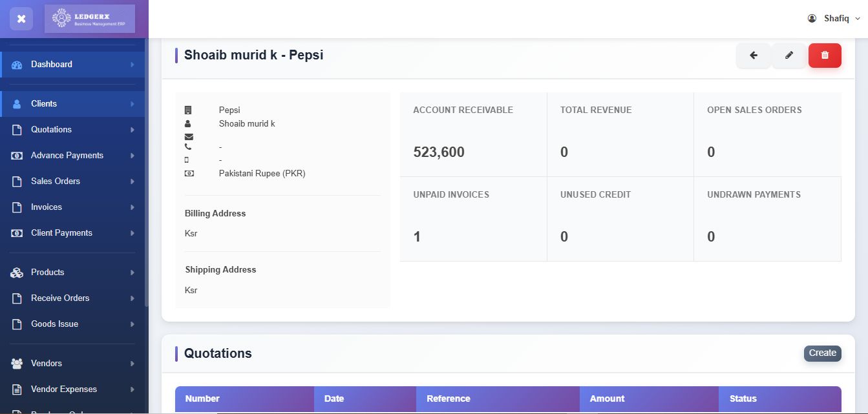Open Vendor Expenses in the sidebar

tap(64, 389)
